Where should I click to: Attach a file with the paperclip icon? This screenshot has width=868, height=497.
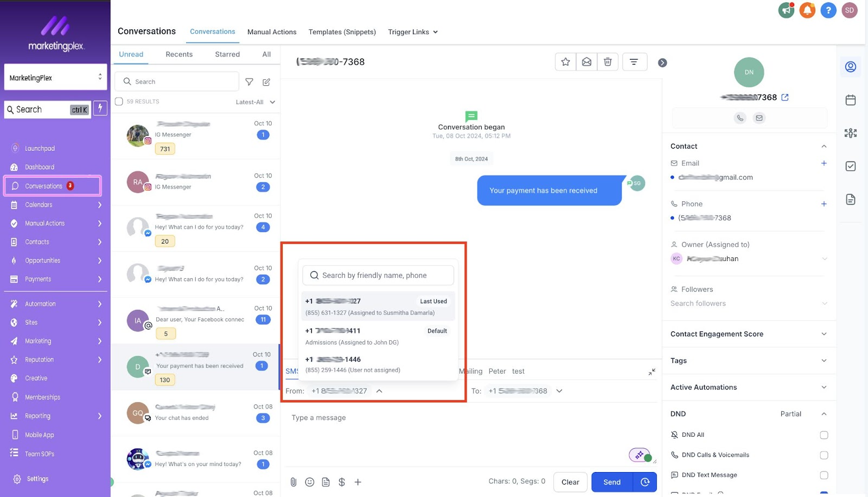pos(293,482)
